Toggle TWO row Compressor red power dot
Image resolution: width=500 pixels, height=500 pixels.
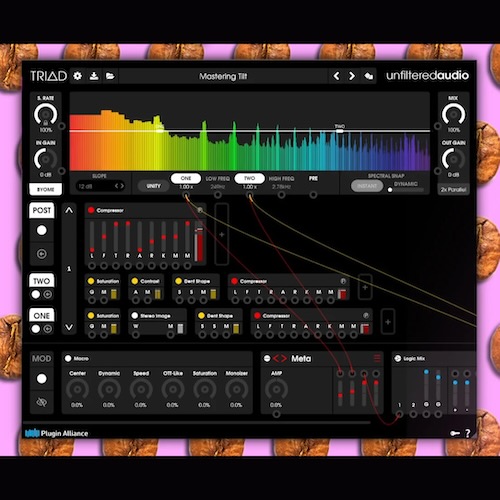[x=234, y=281]
